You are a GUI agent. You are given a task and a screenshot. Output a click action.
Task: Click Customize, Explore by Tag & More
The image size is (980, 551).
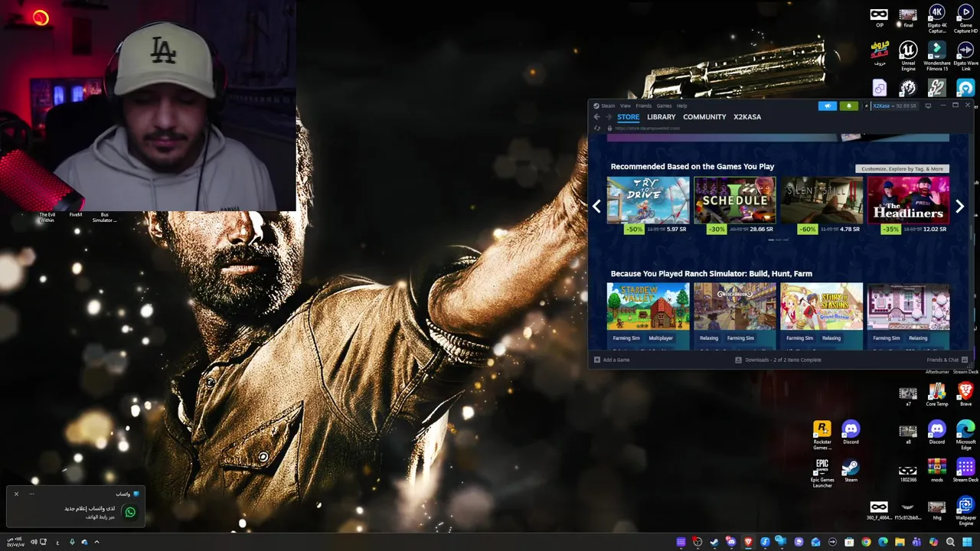[902, 168]
